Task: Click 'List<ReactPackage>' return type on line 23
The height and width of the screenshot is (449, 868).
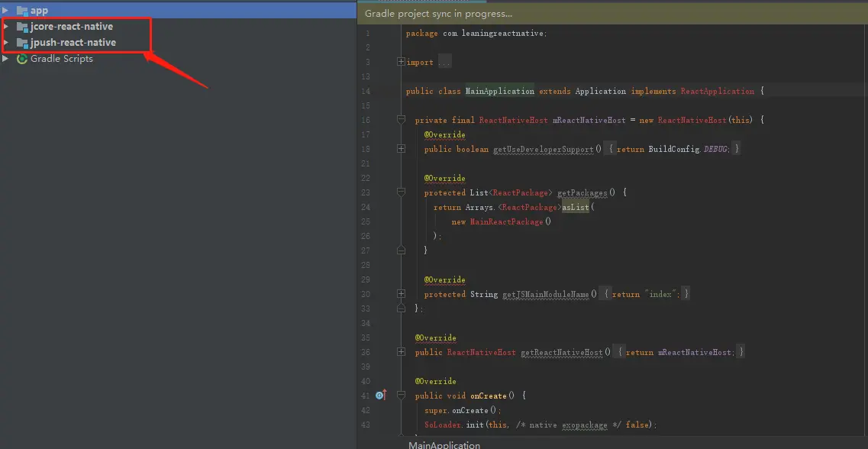Action: [511, 192]
